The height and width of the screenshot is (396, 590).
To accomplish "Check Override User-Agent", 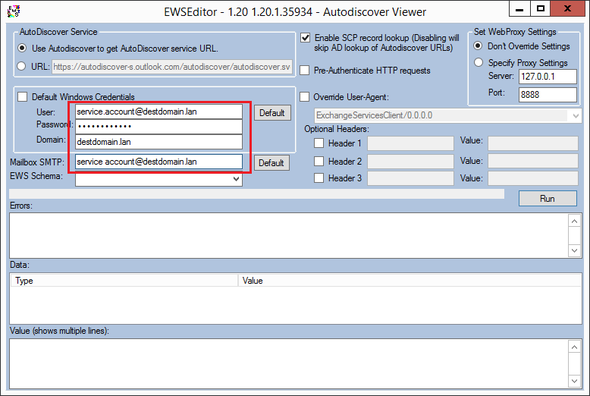I will click(x=304, y=97).
